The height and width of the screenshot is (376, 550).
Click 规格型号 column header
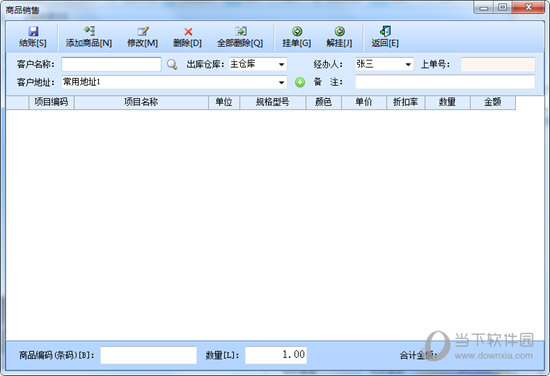point(273,102)
